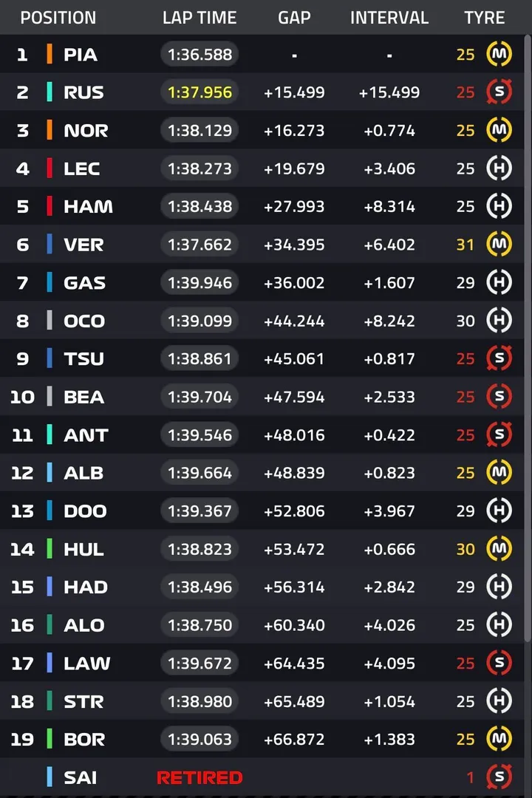
Task: Click VER's yellow medium tyre icon
Action: [x=499, y=245]
